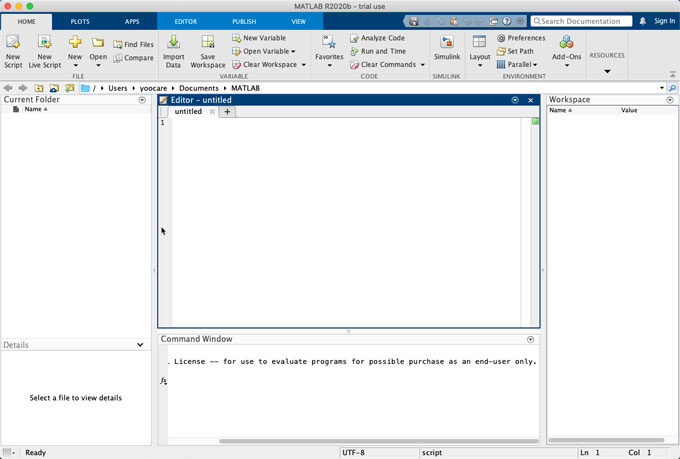Click Clear Workspace

point(265,65)
